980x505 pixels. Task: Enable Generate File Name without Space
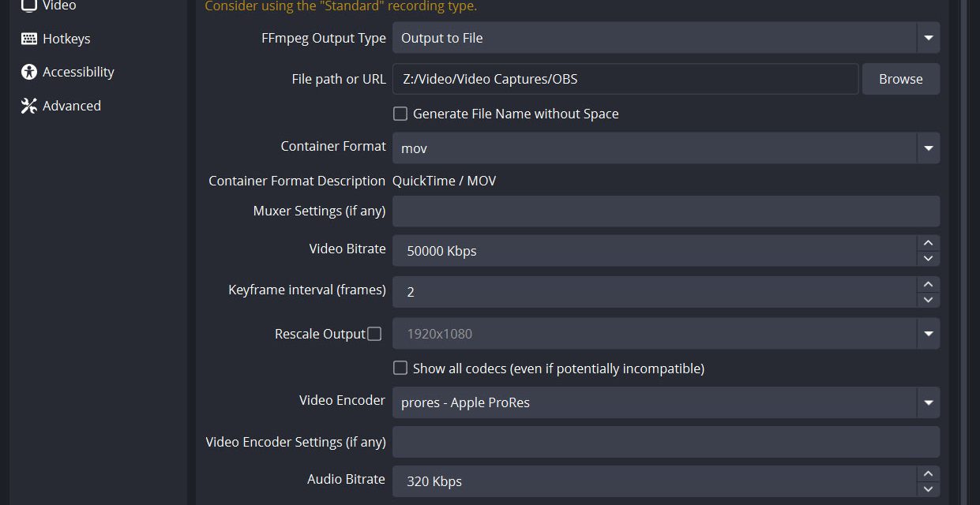click(x=400, y=114)
